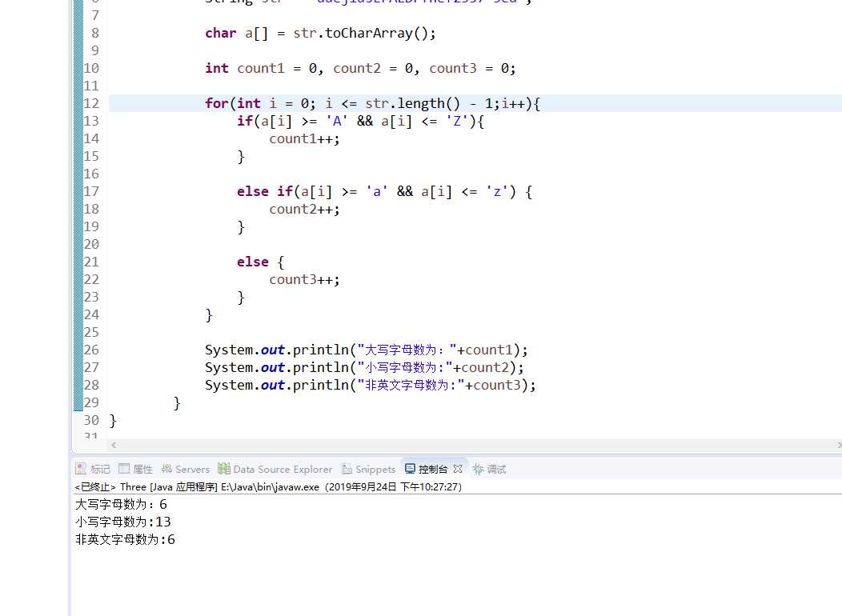842x616 pixels.
Task: Click the 控制台 monitor icon
Action: point(410,469)
